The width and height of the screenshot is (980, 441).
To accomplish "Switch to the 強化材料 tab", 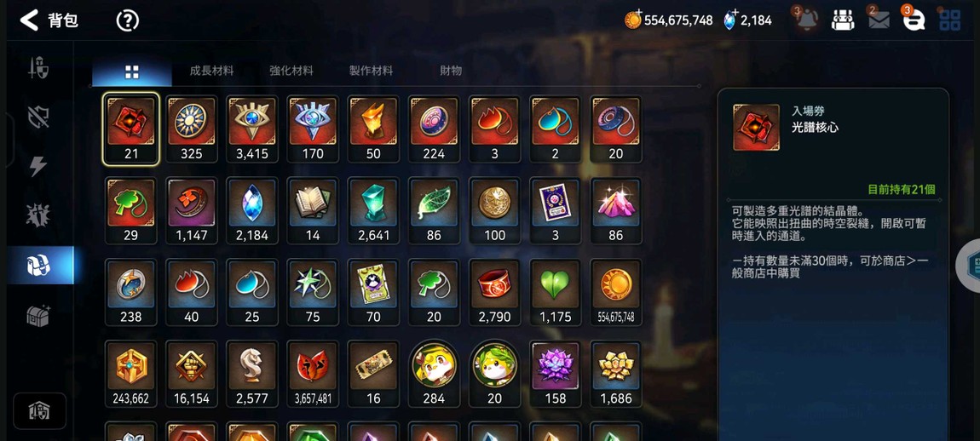I will pyautogui.click(x=291, y=71).
